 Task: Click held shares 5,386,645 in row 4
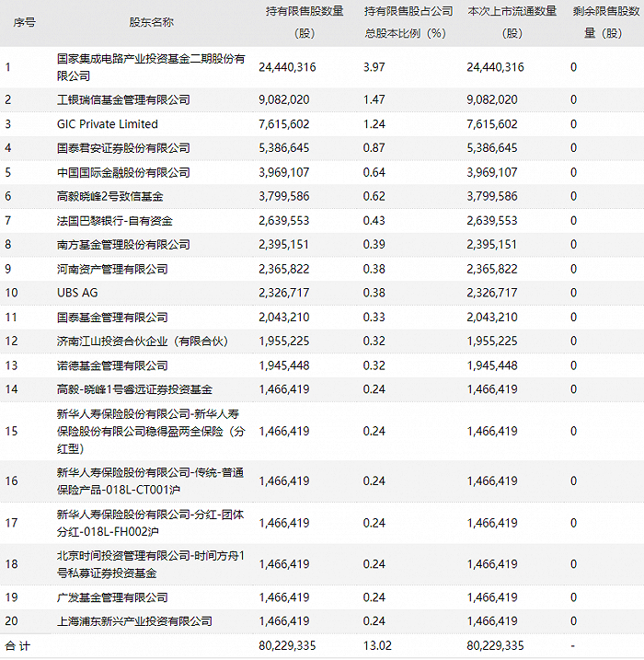pyautogui.click(x=284, y=148)
